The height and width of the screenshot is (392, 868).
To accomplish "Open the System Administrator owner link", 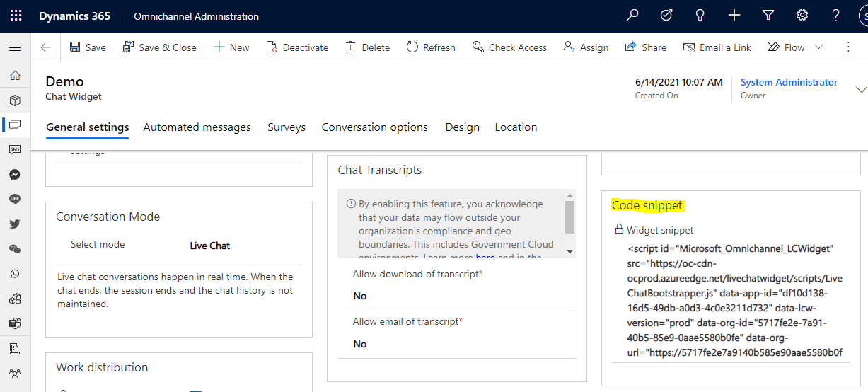I will (x=789, y=83).
